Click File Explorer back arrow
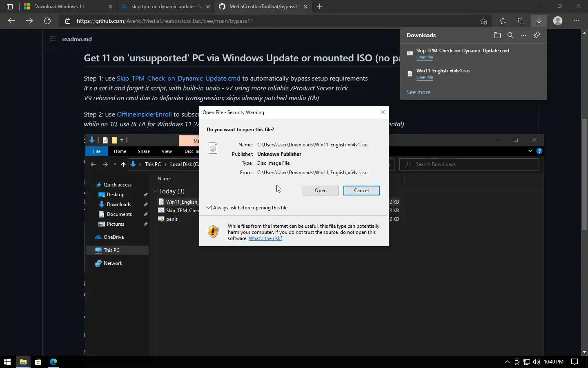 [x=93, y=164]
